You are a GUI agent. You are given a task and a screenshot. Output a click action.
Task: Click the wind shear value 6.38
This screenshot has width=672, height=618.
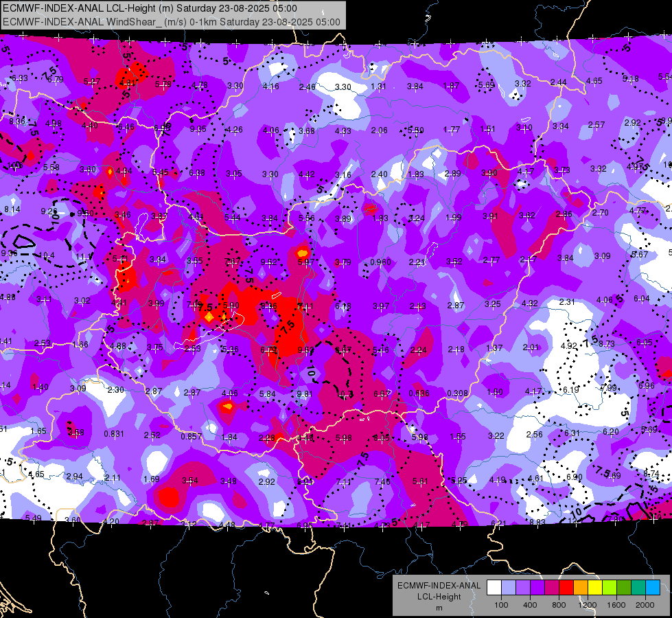[x=197, y=173]
